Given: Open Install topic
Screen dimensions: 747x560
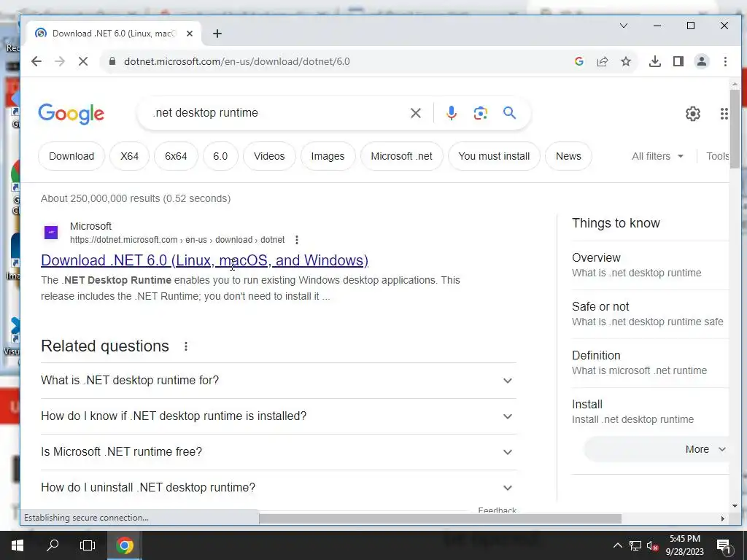Looking at the screenshot, I should pos(650,412).
